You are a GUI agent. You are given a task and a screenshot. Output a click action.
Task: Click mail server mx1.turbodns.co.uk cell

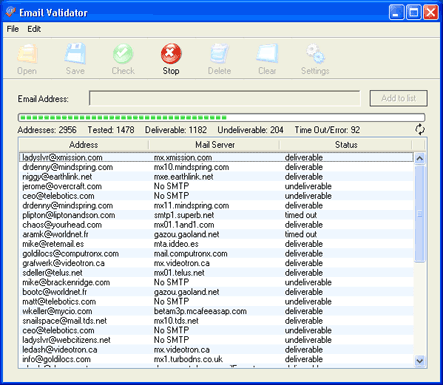point(188,359)
